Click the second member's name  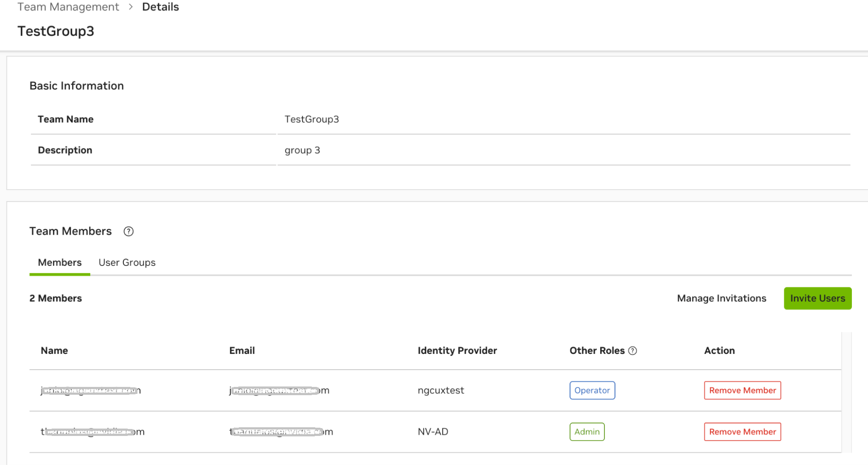pos(92,432)
